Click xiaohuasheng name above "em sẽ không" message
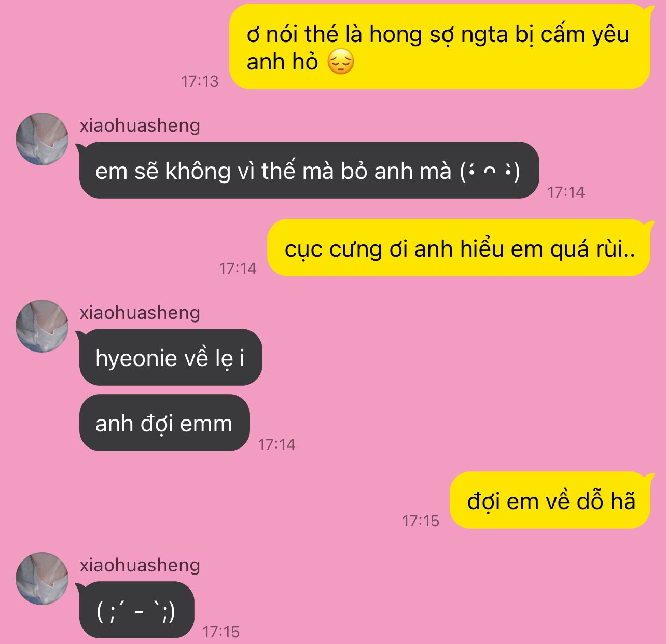 point(140,125)
